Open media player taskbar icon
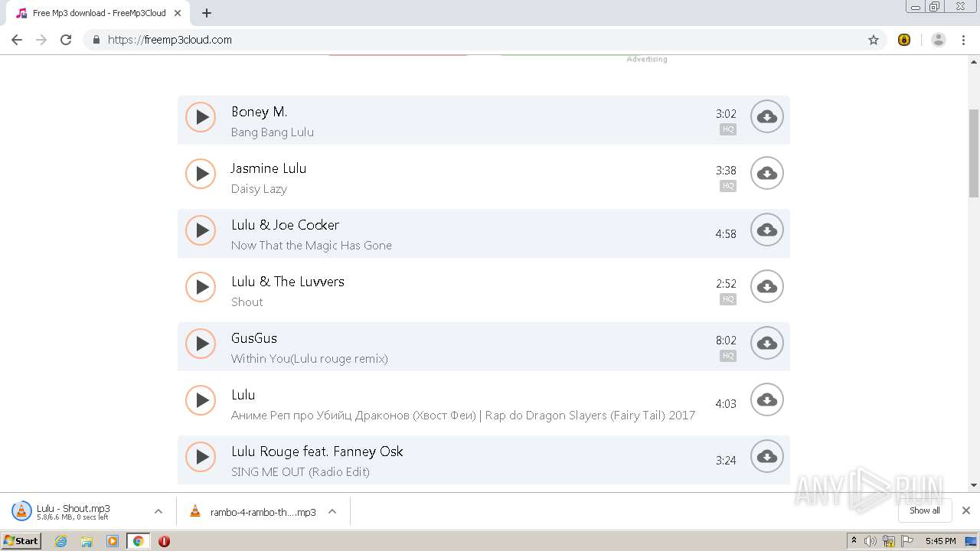 (x=113, y=541)
